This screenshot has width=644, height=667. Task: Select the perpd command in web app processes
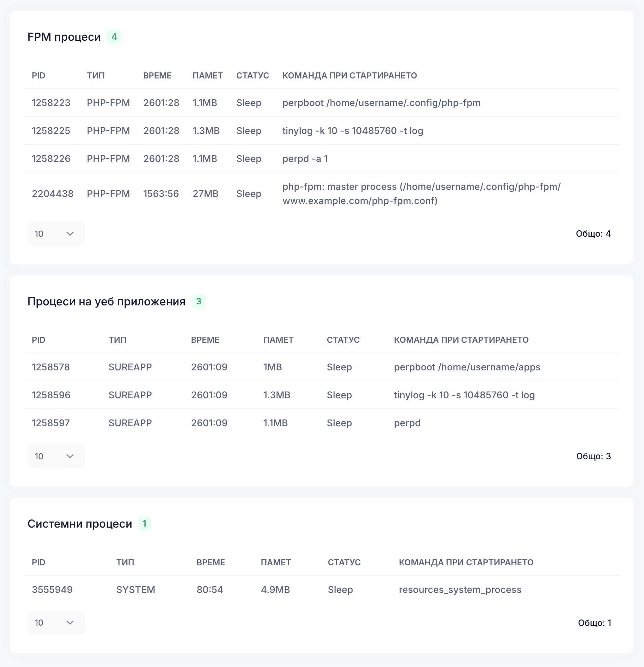click(x=407, y=423)
